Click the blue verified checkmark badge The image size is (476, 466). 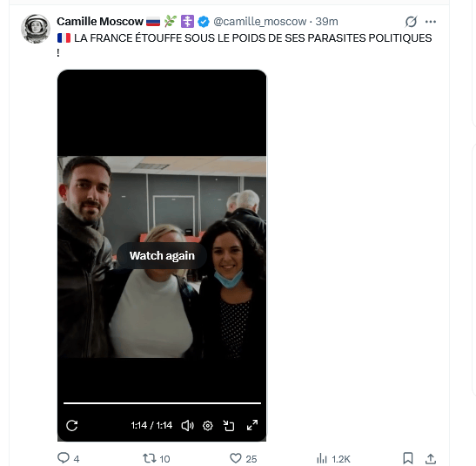coord(204,22)
